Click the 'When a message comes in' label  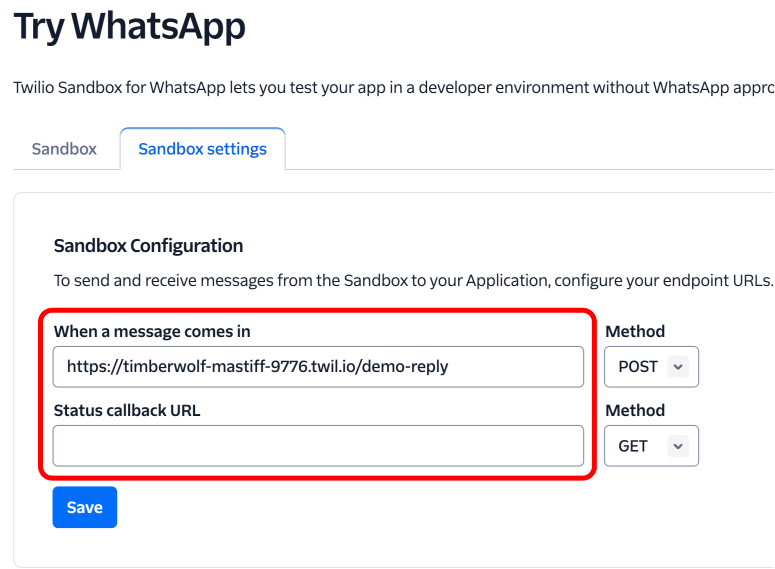click(152, 331)
